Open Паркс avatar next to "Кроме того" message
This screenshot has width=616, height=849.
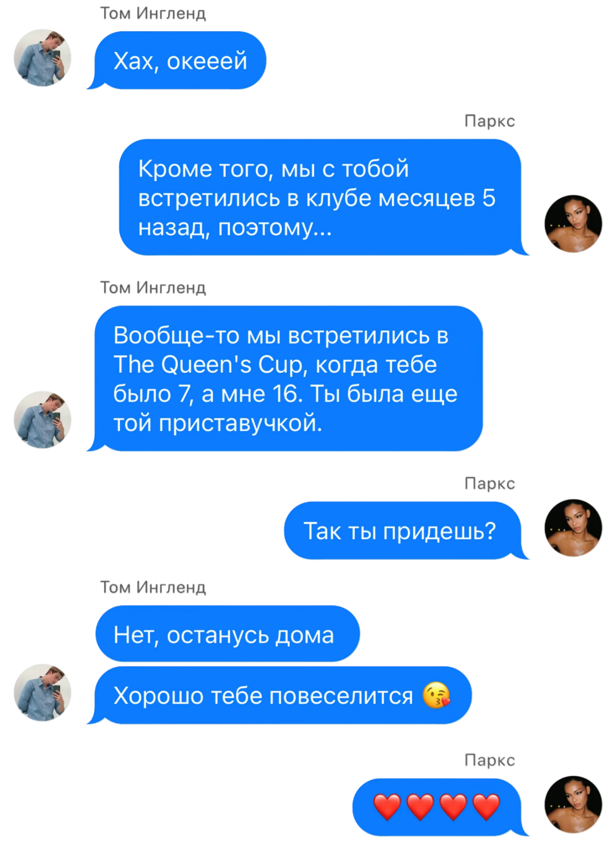click(x=573, y=224)
